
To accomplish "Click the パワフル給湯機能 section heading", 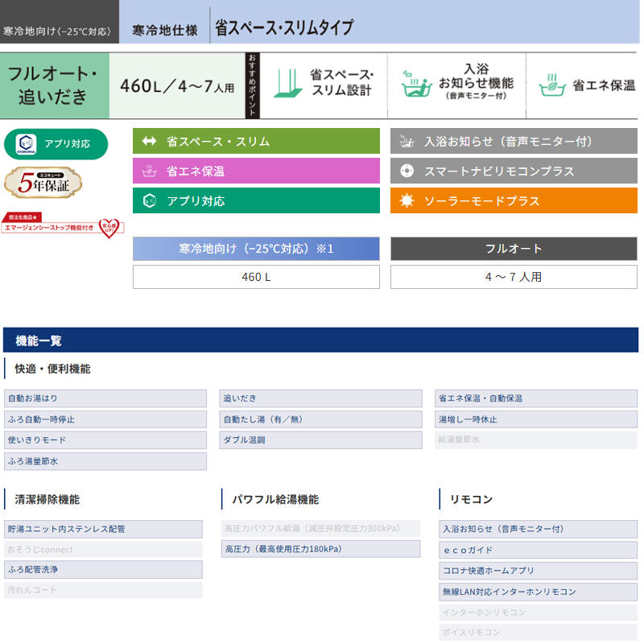I will pos(275,499).
